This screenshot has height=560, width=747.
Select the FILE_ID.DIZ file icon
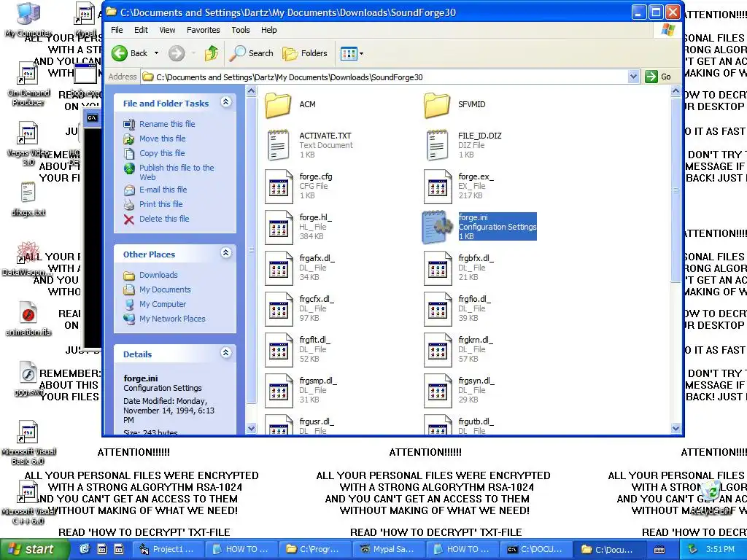(x=437, y=145)
